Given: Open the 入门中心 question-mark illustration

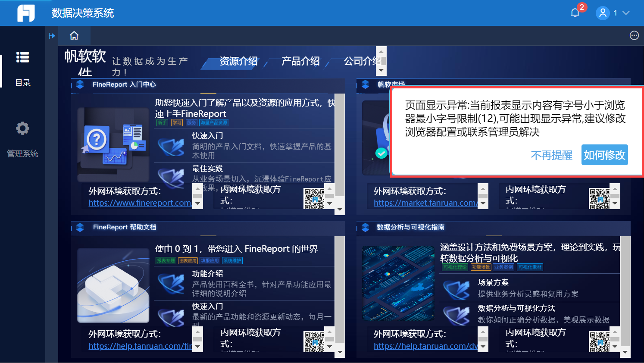Looking at the screenshot, I should click(113, 145).
